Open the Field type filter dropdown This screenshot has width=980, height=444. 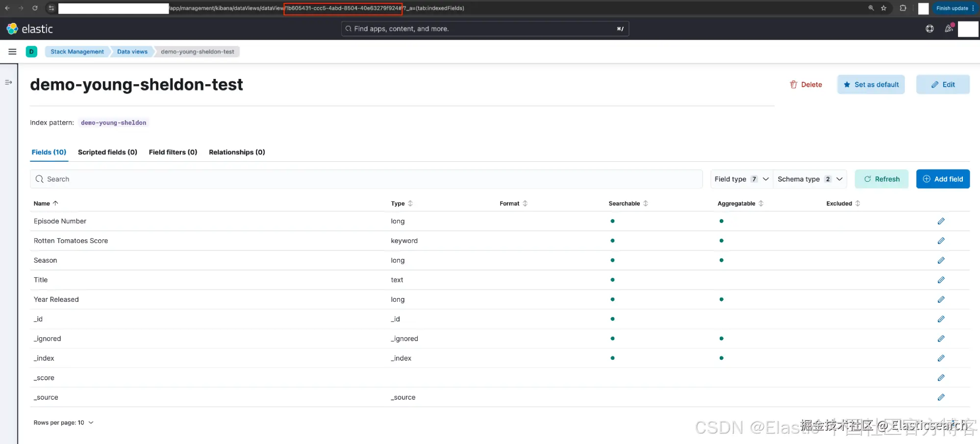[x=741, y=179]
